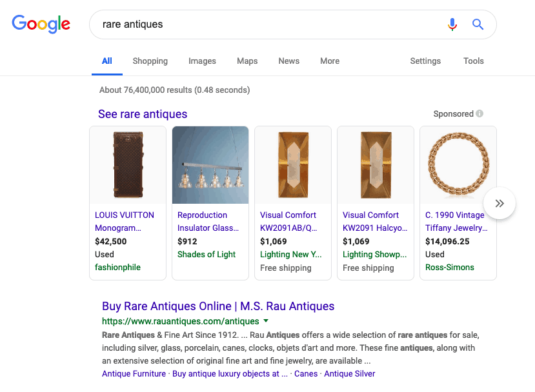The height and width of the screenshot is (392, 535).
Task: Open the More search categories dropdown
Action: click(329, 61)
